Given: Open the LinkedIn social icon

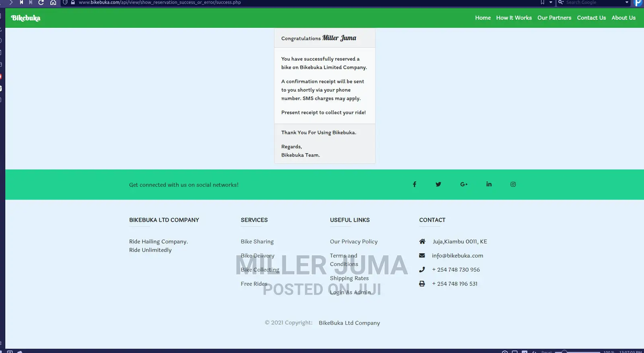Looking at the screenshot, I should click(x=489, y=184).
